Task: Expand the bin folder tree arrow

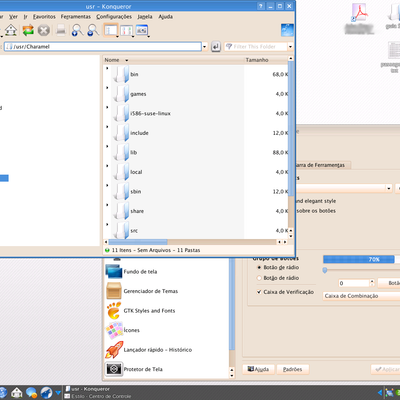Action: click(x=107, y=68)
